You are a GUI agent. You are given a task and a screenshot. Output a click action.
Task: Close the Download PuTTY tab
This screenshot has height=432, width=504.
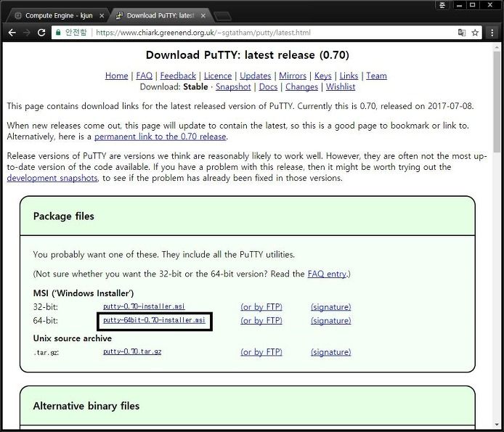click(203, 15)
